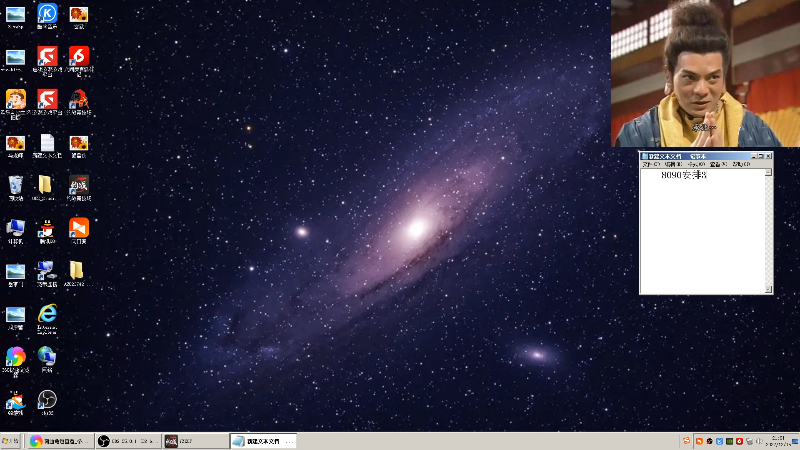
Task: Launch the black game icon with red calligraphy
Action: 79,185
